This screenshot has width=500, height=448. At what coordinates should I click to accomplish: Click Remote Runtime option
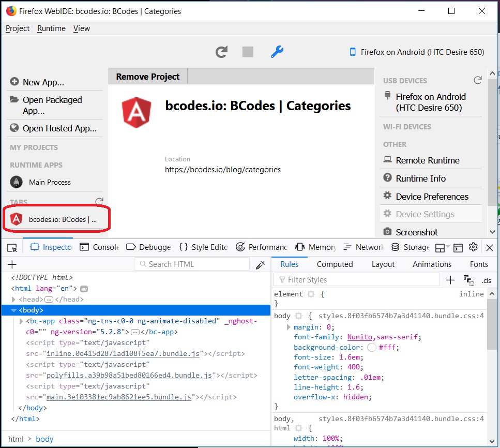(431, 160)
